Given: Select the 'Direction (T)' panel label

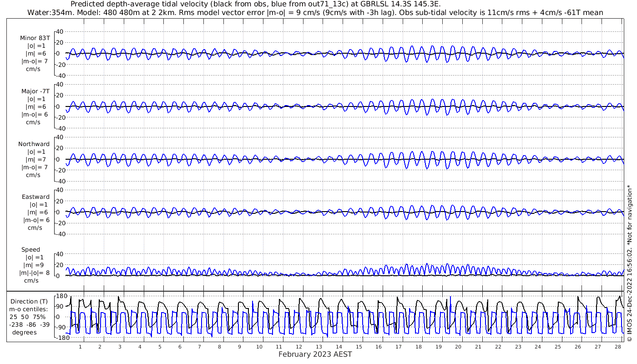Looking at the screenshot, I should [x=29, y=301].
